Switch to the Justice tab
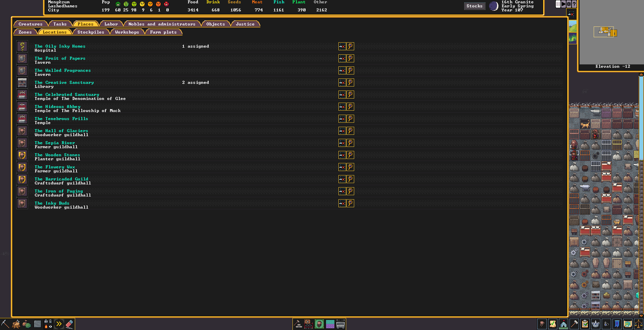 (245, 24)
